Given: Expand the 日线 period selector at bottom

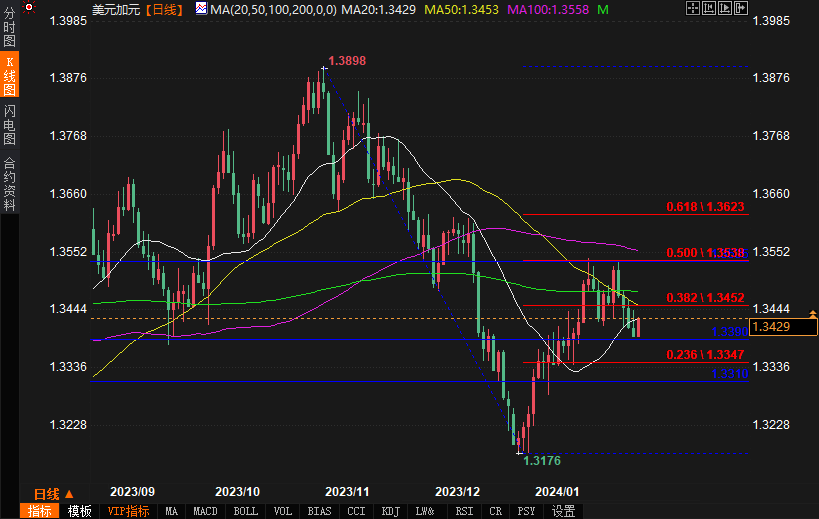Looking at the screenshot, I should click(53, 494).
